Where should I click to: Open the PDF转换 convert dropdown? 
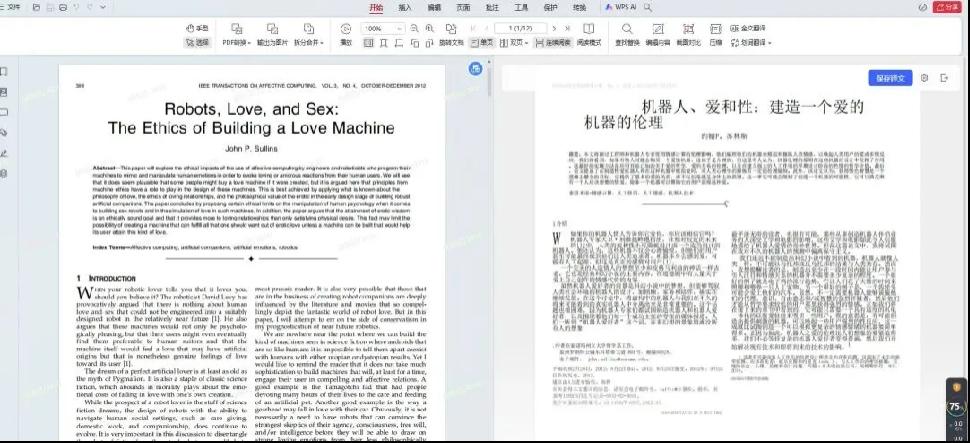[x=236, y=35]
